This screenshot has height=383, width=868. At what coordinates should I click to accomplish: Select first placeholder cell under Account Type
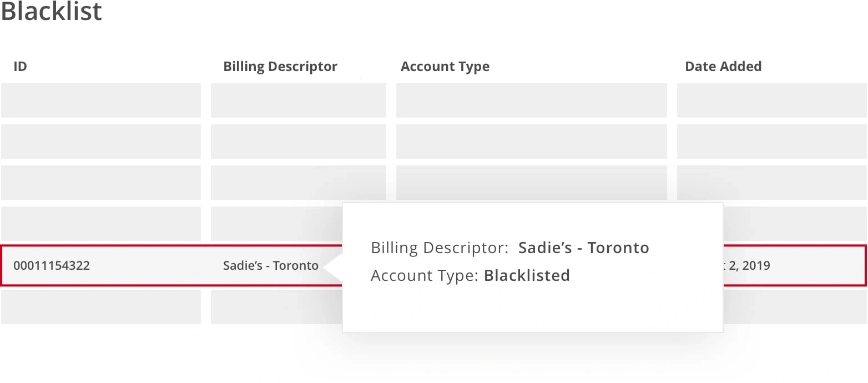pos(531,100)
